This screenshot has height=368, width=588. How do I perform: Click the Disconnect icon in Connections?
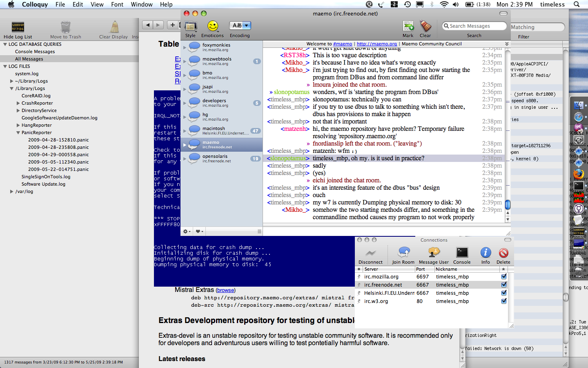[x=370, y=253]
